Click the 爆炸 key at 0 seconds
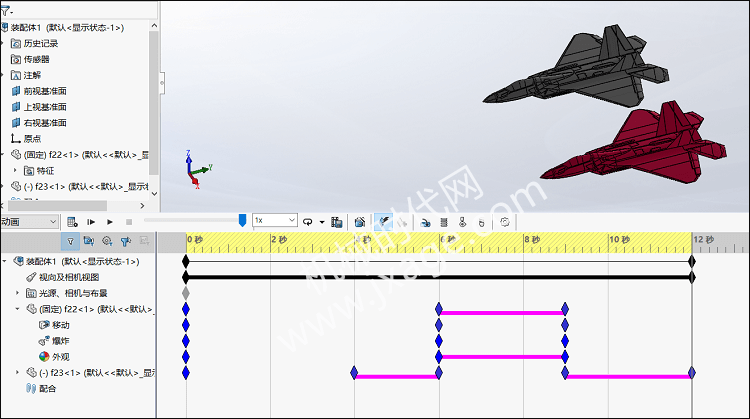750x419 pixels. (186, 341)
